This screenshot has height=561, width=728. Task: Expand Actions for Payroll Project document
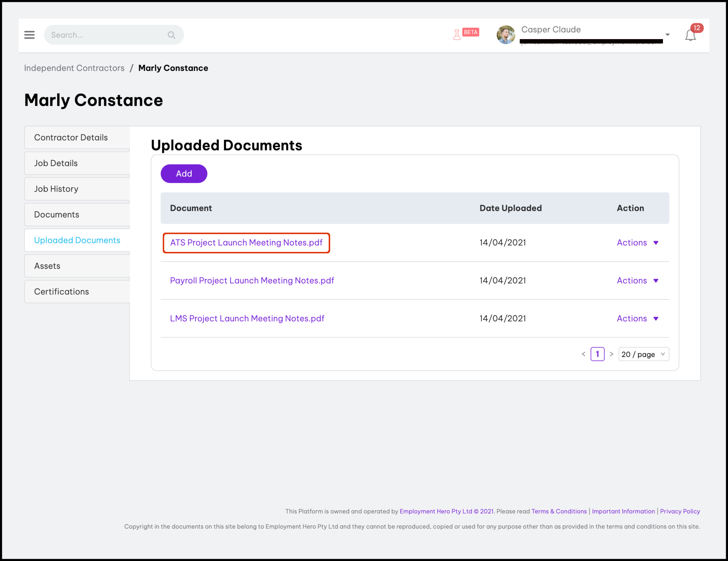pos(637,280)
